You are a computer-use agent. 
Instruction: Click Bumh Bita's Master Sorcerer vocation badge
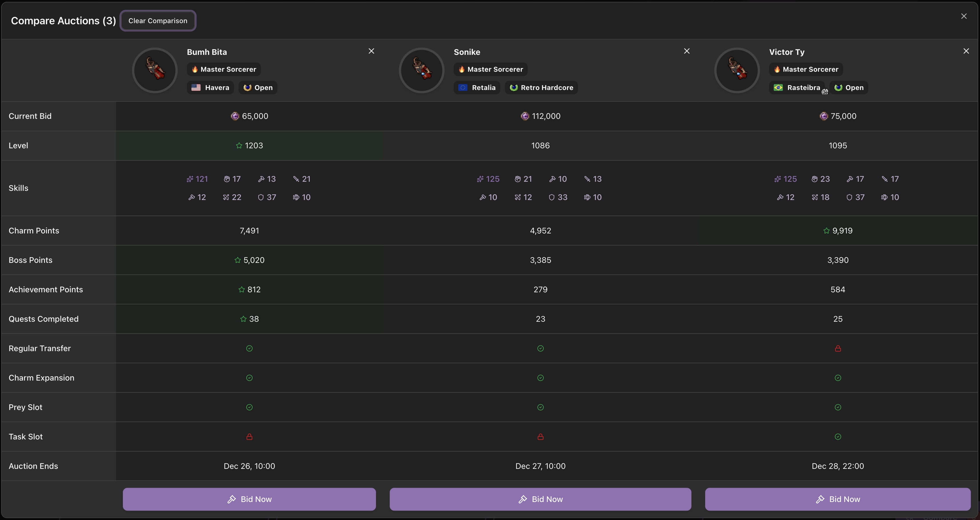[224, 69]
